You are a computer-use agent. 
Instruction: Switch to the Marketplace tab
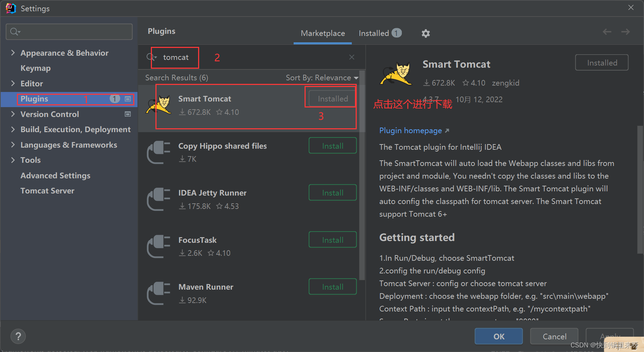[x=323, y=33]
